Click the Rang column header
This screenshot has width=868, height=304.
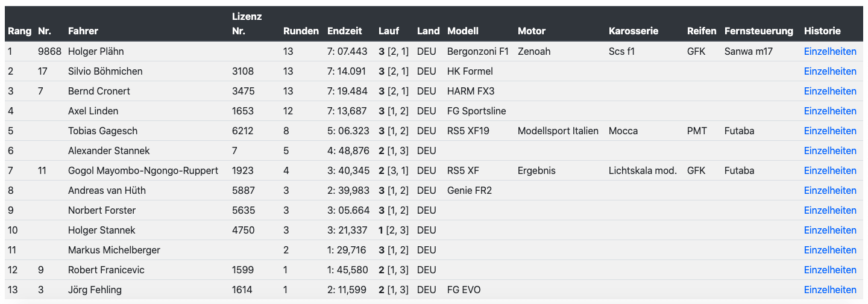click(x=20, y=31)
